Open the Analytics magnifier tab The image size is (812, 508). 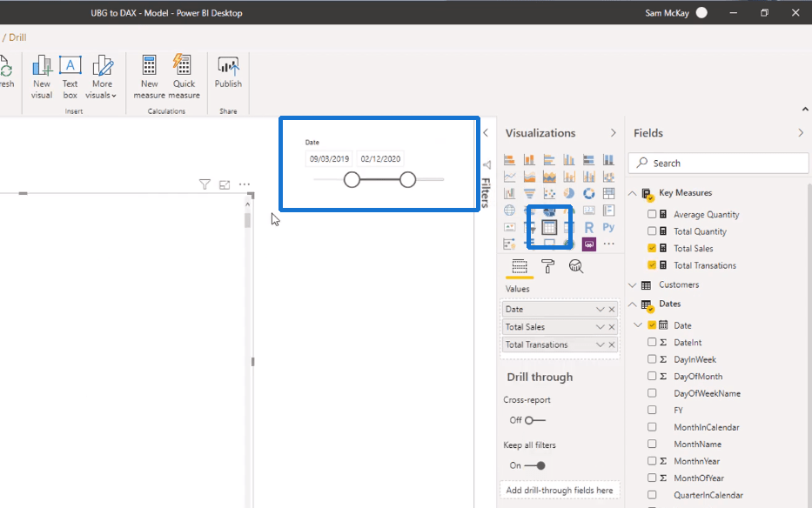[x=576, y=266]
